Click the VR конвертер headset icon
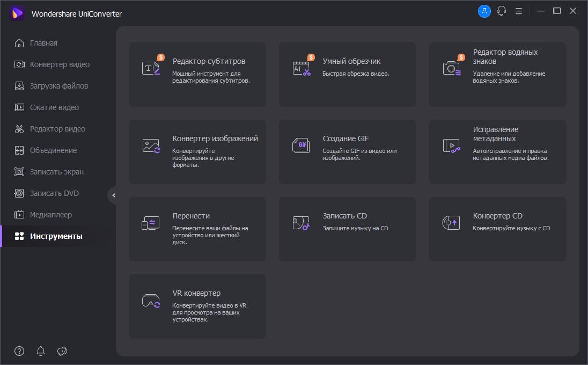588x365 pixels. coord(151,300)
